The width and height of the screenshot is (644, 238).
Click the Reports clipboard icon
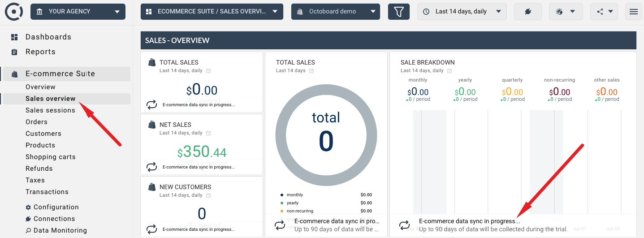(x=14, y=52)
